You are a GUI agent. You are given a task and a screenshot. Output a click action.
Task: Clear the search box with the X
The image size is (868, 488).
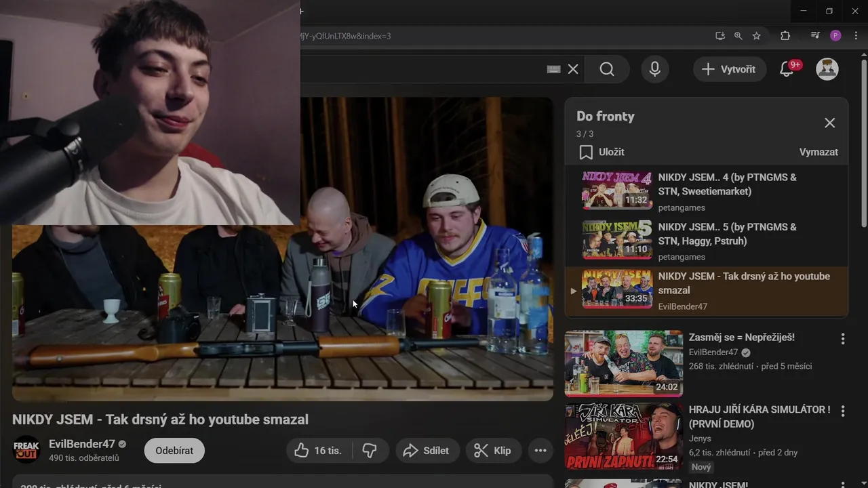click(x=573, y=69)
